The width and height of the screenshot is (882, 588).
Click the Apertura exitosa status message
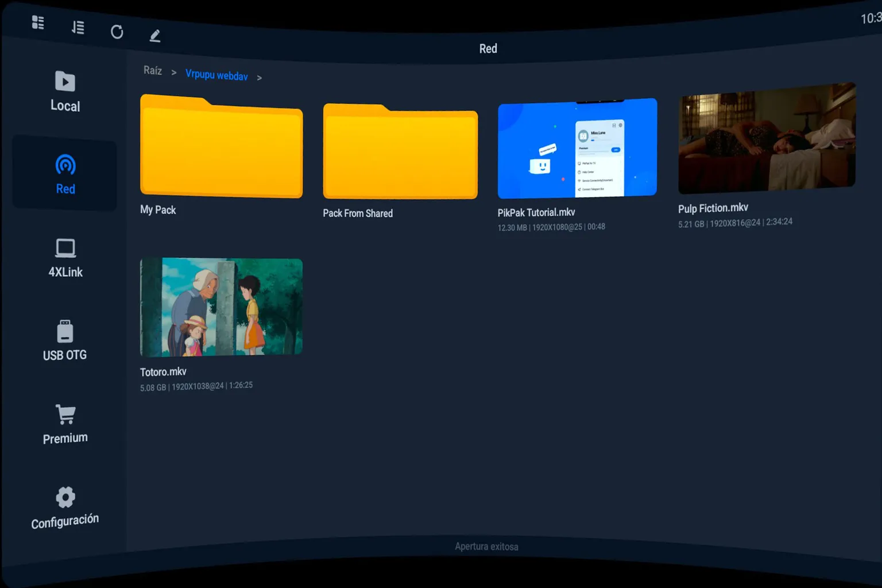point(486,547)
